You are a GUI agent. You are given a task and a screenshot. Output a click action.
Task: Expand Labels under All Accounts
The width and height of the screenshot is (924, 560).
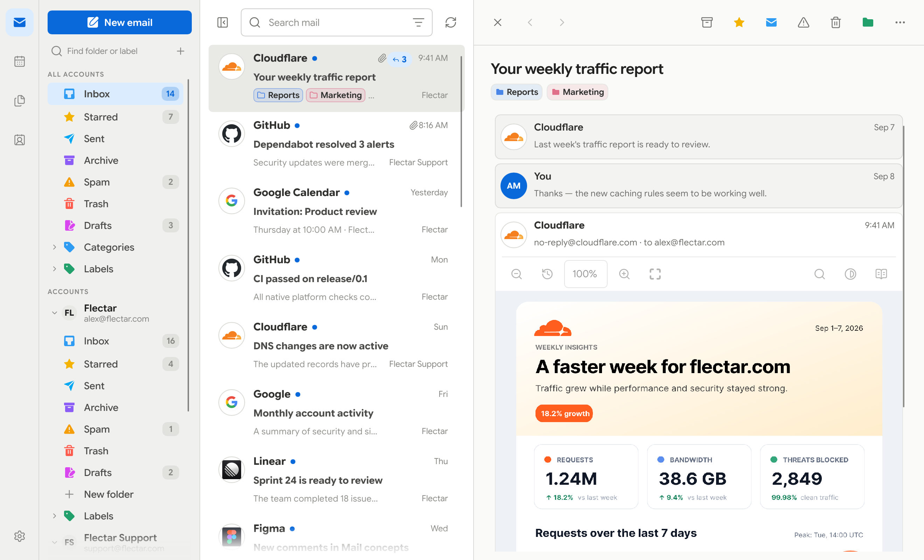pos(54,269)
